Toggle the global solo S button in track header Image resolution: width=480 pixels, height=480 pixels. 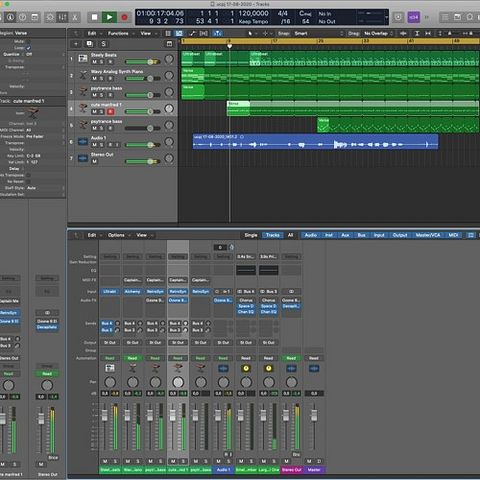click(103, 44)
